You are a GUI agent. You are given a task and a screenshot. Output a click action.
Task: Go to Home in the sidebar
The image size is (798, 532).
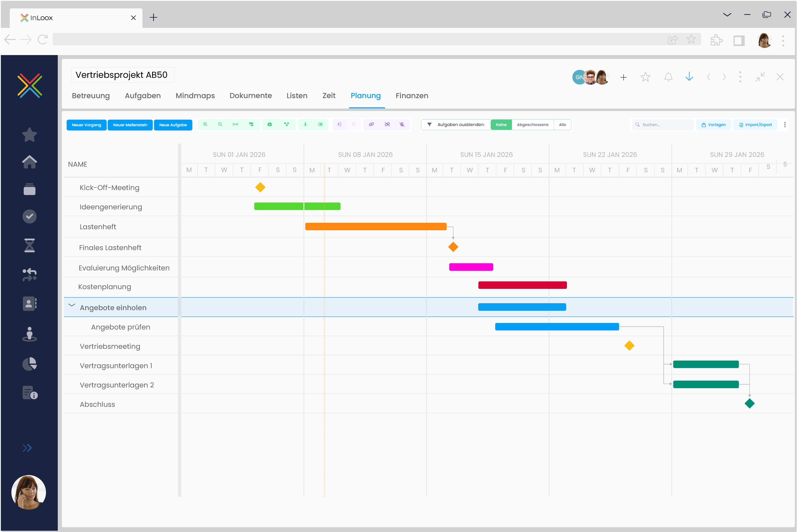(30, 162)
